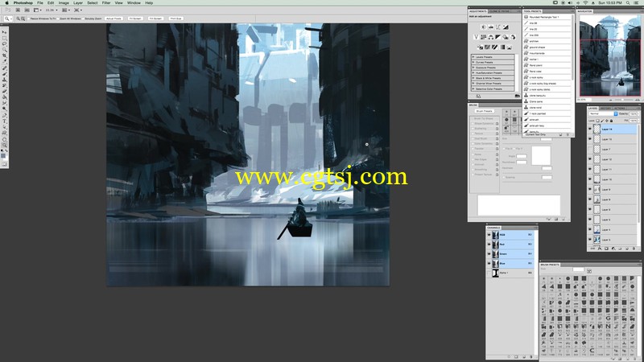The height and width of the screenshot is (362, 644).
Task: Expand Hue/Saturation Presets group
Action: click(473, 72)
